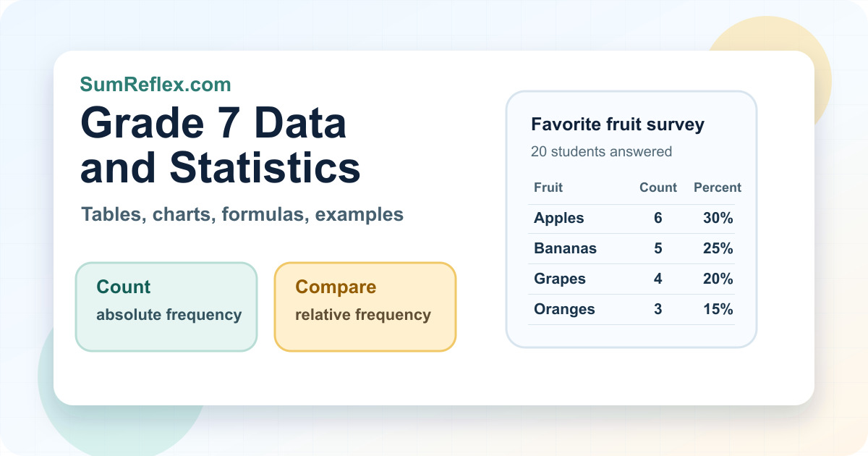Select the Grapes table row
868x456 pixels.
pyautogui.click(x=631, y=279)
